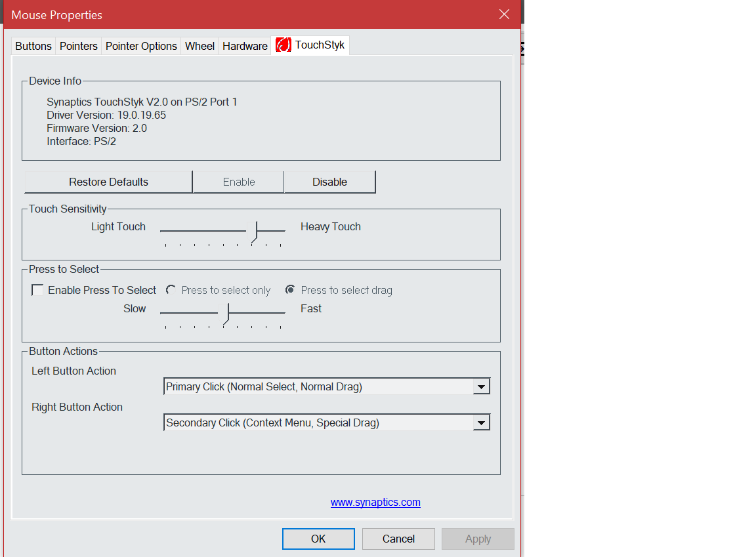Open the www.synaptics.com link
Image resolution: width=756 pixels, height=557 pixels.
(x=375, y=502)
